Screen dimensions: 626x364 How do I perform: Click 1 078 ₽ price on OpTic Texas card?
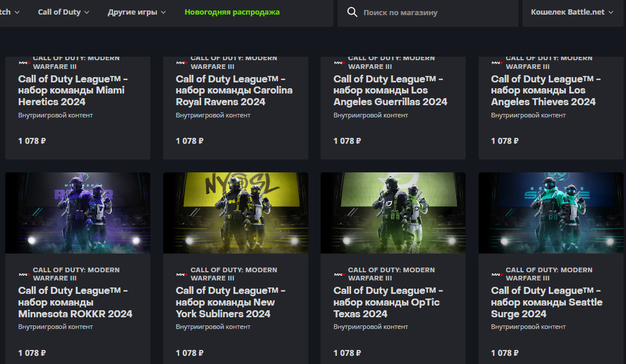coord(348,353)
